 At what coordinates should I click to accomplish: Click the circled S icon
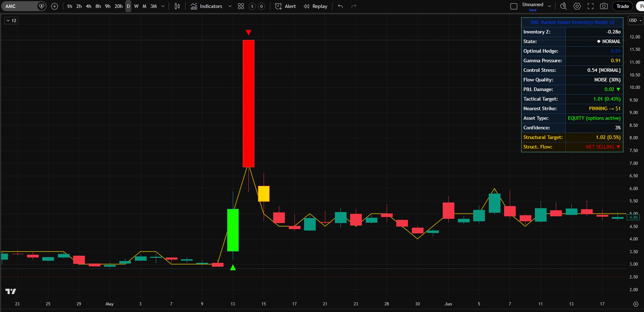[x=252, y=6]
